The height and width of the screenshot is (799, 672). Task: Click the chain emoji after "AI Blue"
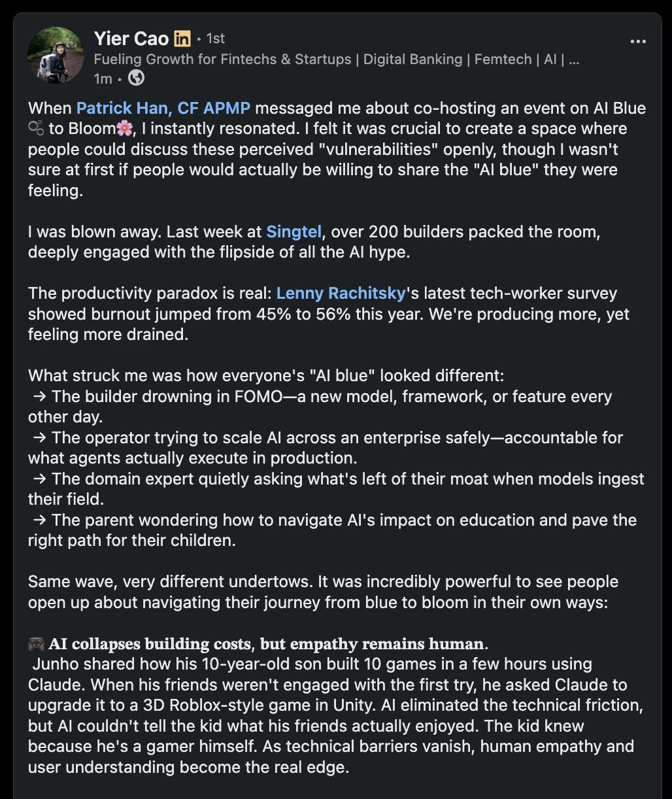36,129
